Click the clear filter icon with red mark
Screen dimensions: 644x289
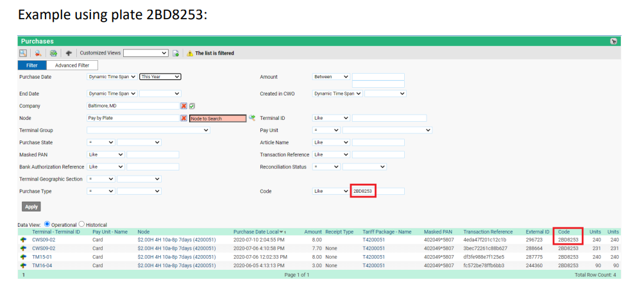[x=38, y=53]
